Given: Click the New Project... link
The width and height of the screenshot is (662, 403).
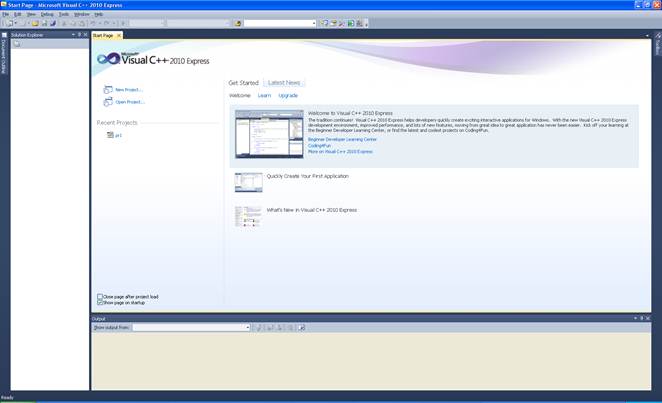Looking at the screenshot, I should pos(129,90).
